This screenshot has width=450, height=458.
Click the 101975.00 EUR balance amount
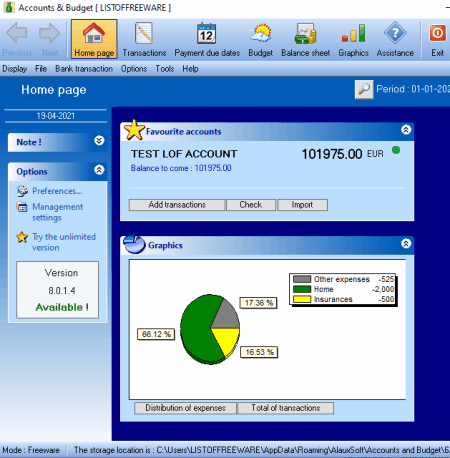(x=342, y=154)
